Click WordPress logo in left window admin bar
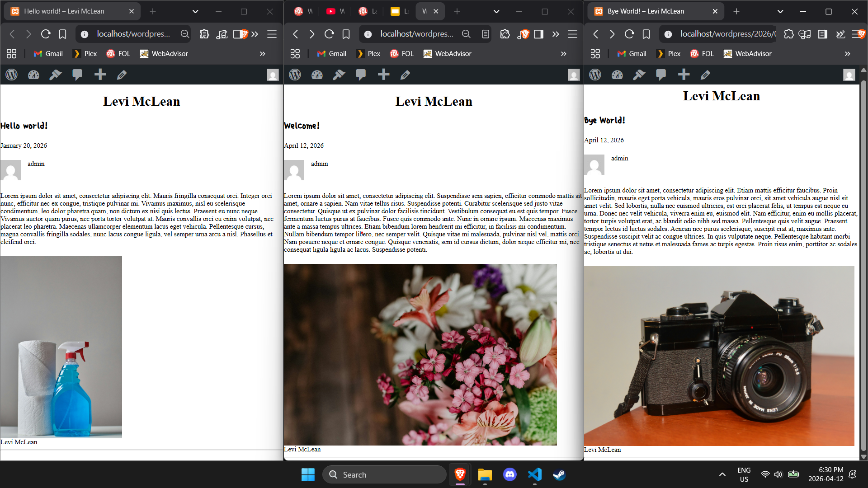Image resolution: width=868 pixels, height=488 pixels. (12, 75)
